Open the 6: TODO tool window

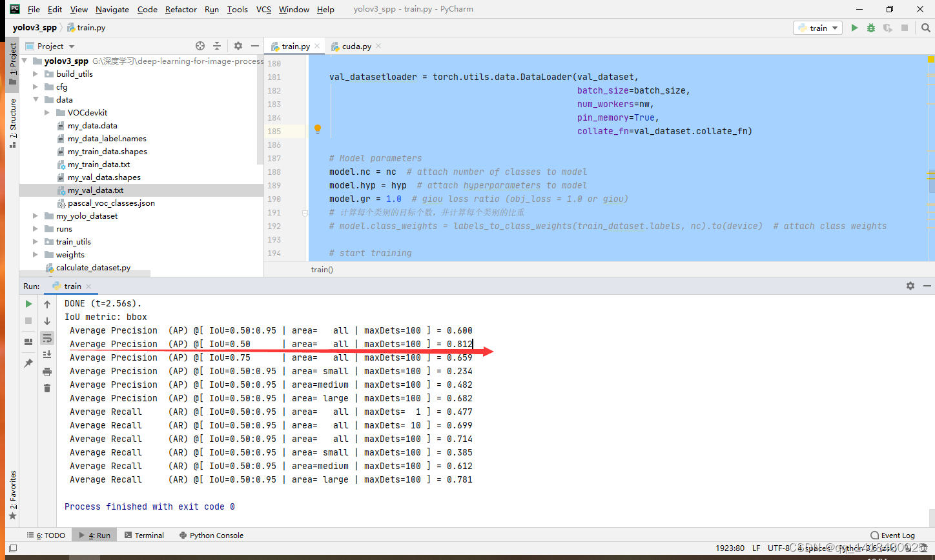[x=46, y=535]
